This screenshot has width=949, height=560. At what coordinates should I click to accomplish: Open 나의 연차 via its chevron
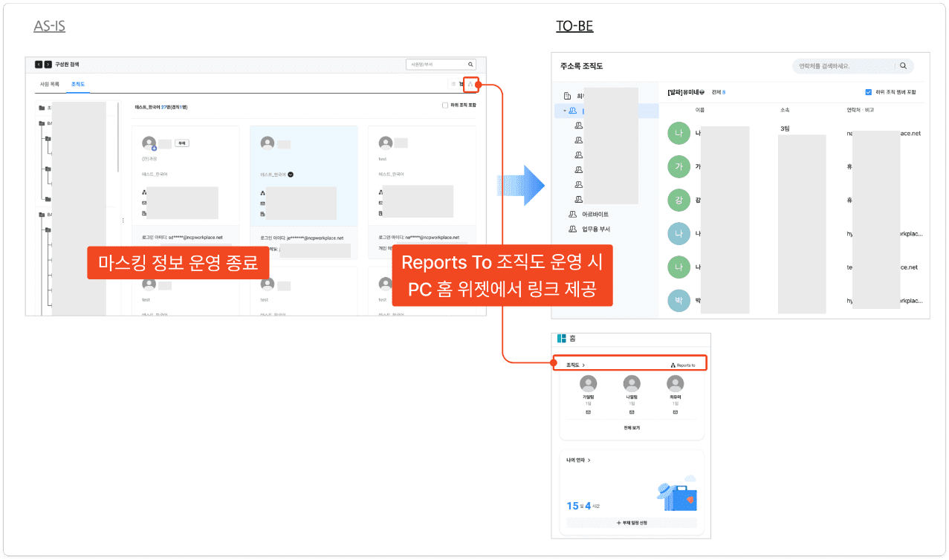pyautogui.click(x=589, y=460)
